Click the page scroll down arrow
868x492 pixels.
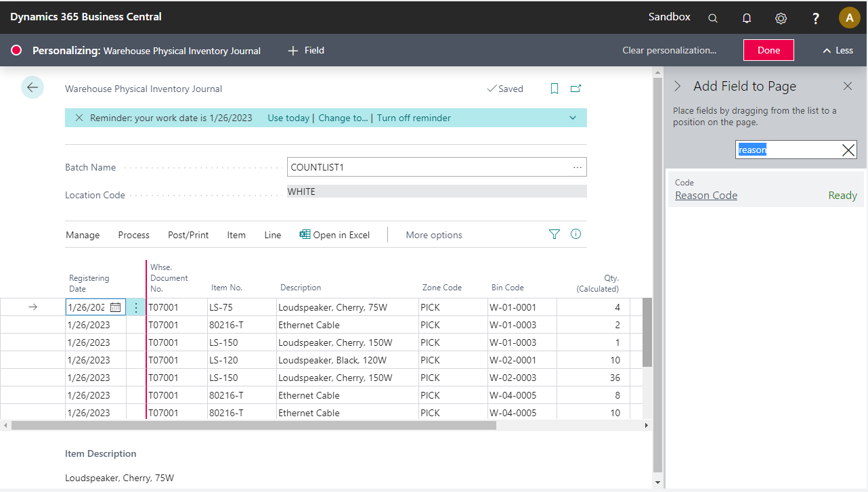pos(658,483)
